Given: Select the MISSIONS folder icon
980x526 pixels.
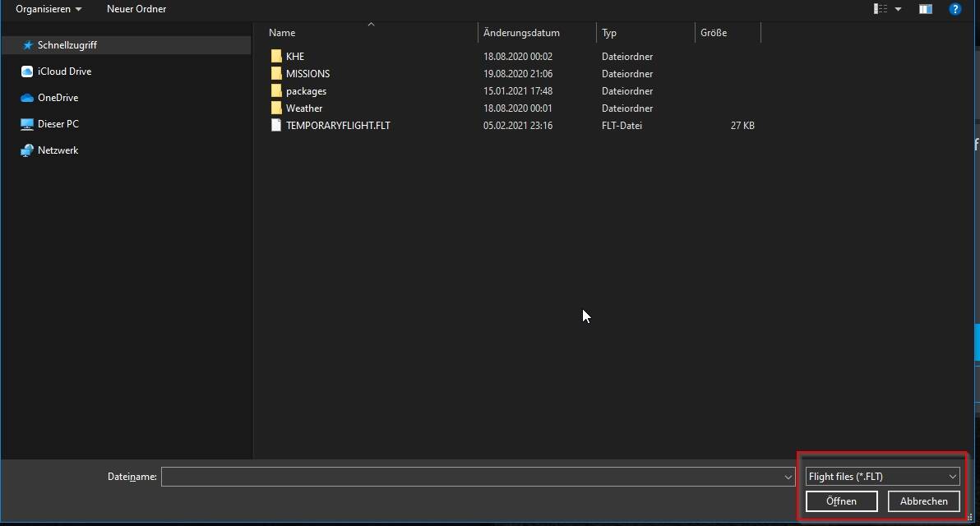Looking at the screenshot, I should pos(276,74).
